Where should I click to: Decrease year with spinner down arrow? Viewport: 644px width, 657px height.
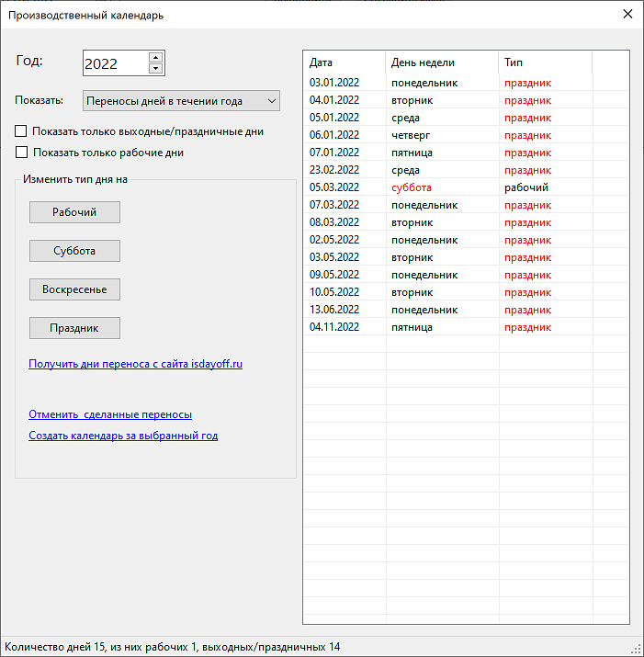click(155, 68)
